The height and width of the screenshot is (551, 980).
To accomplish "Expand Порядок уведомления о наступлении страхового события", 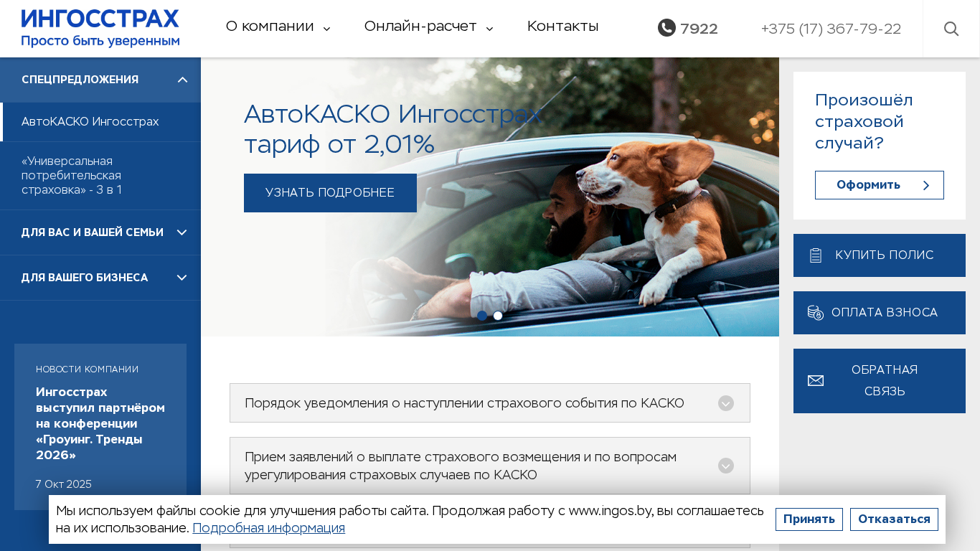I will (x=490, y=403).
